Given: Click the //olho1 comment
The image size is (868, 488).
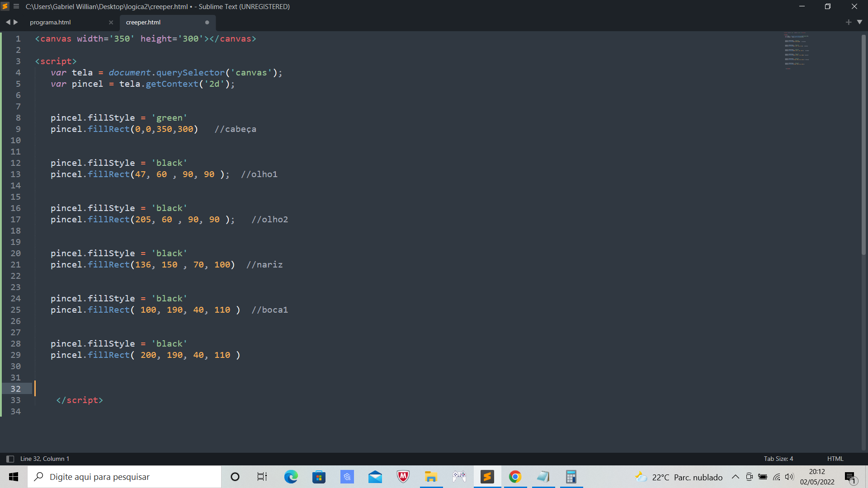Looking at the screenshot, I should click(x=259, y=174).
